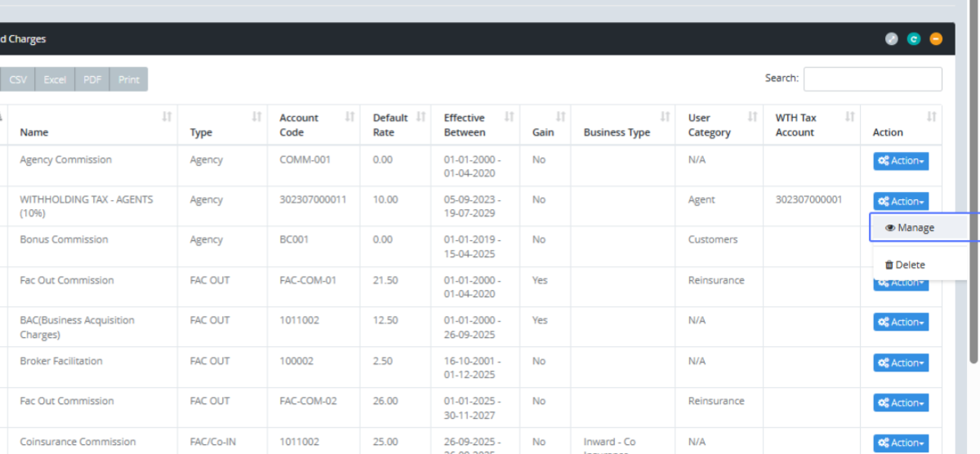Open Action dropdown for Agency Commission row

[x=901, y=161]
